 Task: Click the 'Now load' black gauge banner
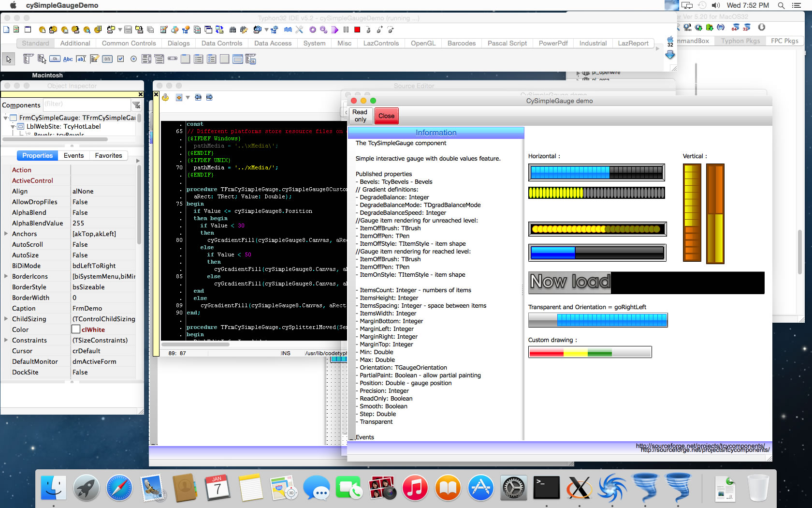click(646, 283)
